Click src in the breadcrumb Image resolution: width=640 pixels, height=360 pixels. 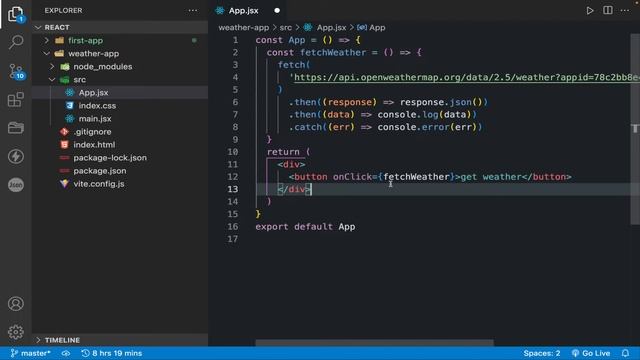pos(286,27)
